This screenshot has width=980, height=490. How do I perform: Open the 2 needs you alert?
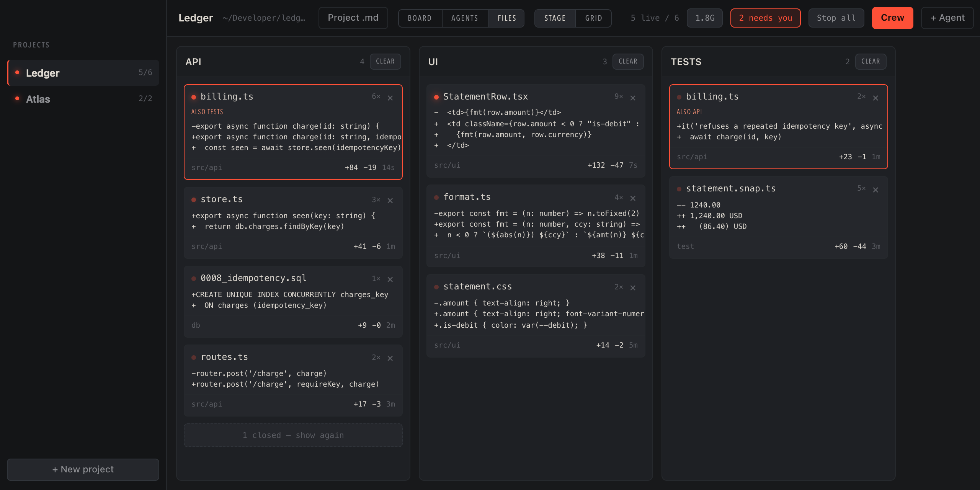click(766, 18)
